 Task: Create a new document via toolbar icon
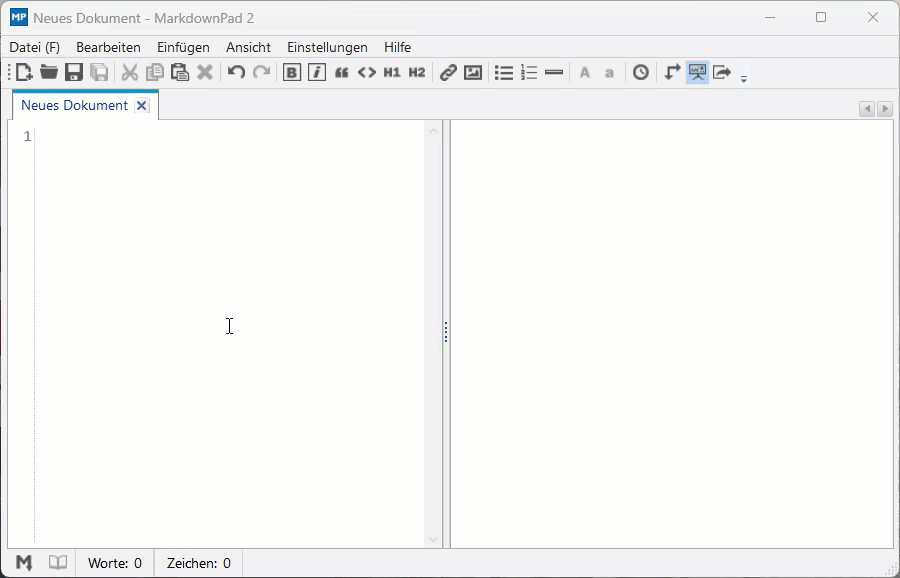(x=24, y=72)
